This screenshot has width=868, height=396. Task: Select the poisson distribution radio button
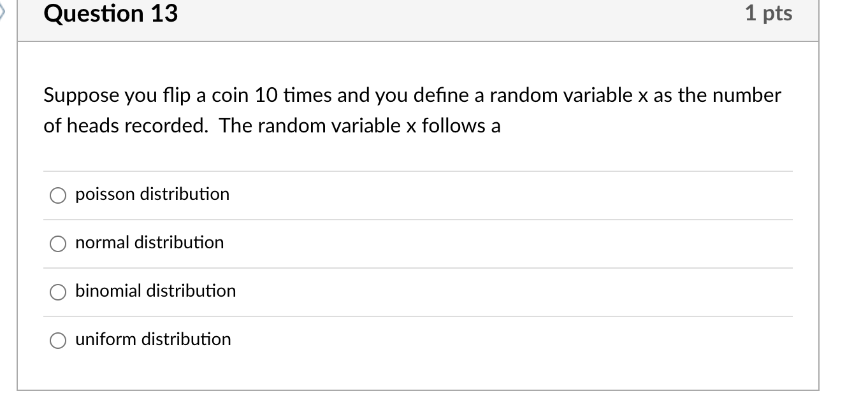pyautogui.click(x=57, y=195)
